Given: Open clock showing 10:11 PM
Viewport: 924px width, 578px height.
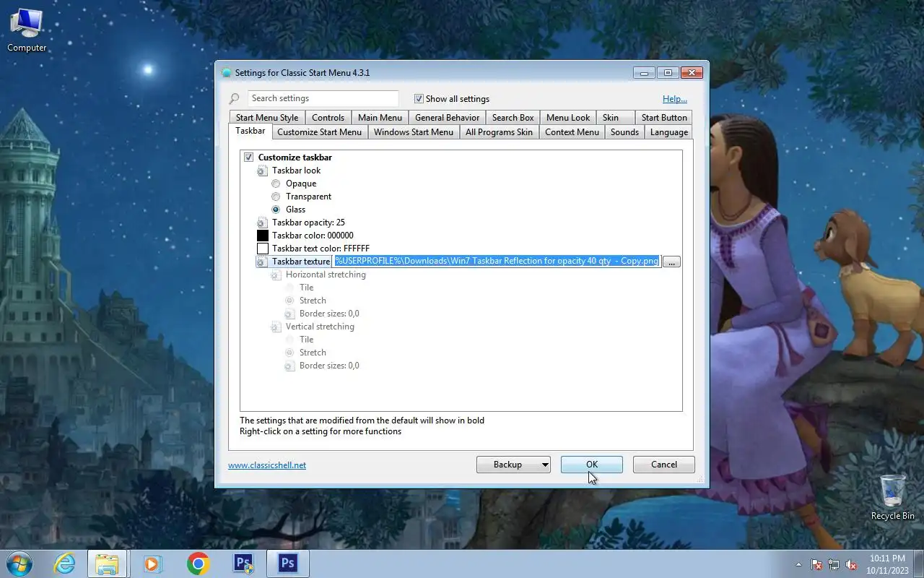Looking at the screenshot, I should tap(887, 564).
